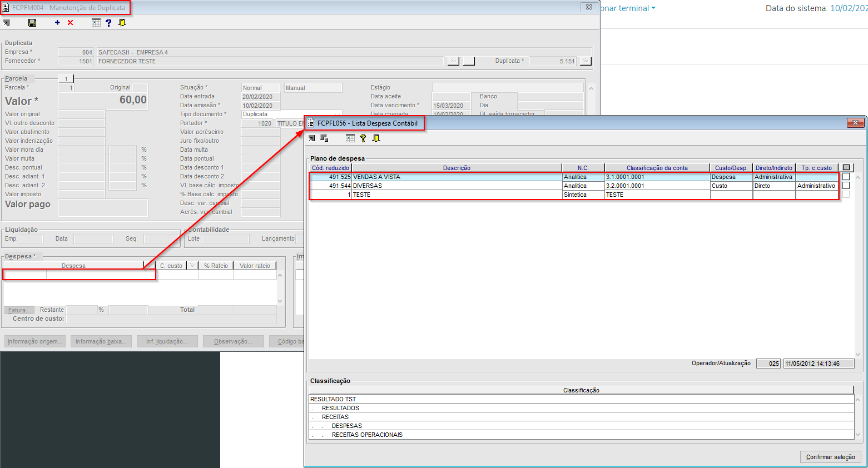Click scroll-down arrow of Plano de despesa list
Screen dimensions: 868x468
[857, 354]
